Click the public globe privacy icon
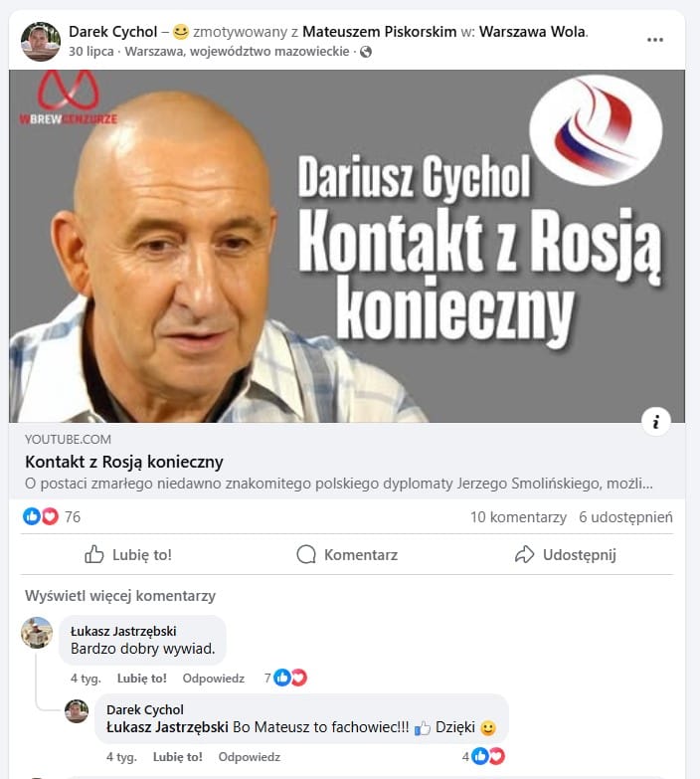This screenshot has height=779, width=700. pyautogui.click(x=366, y=52)
